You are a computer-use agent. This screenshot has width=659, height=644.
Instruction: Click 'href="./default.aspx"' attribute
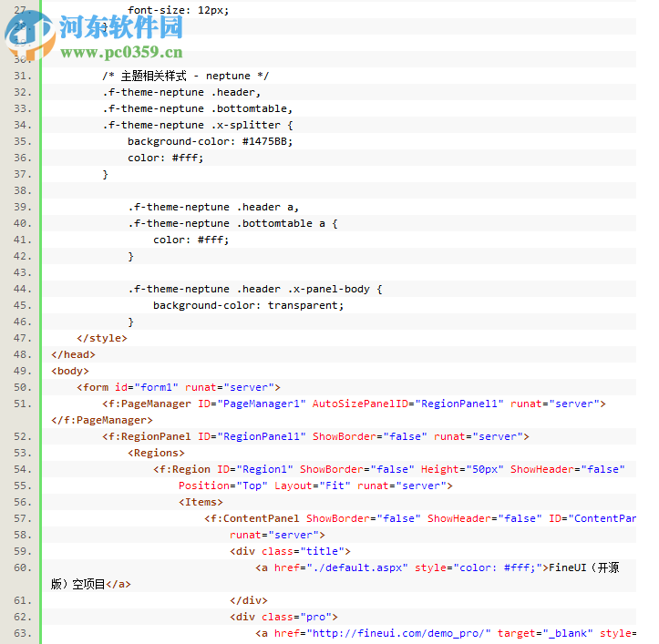tap(341, 567)
